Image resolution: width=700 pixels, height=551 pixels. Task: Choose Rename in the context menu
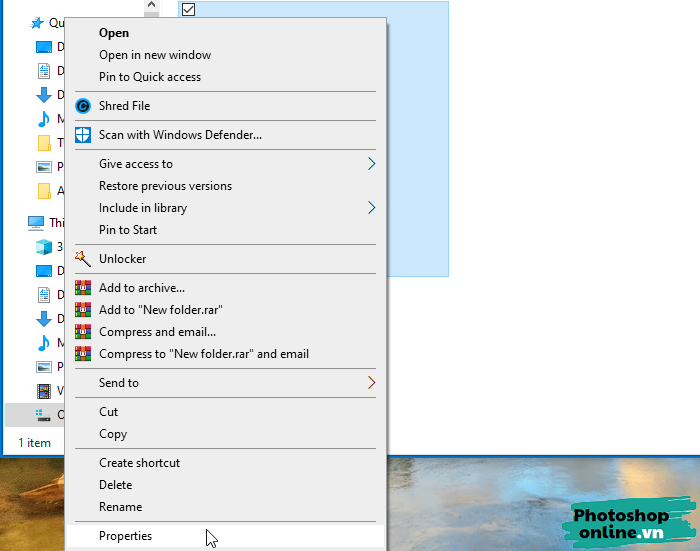[x=121, y=507]
